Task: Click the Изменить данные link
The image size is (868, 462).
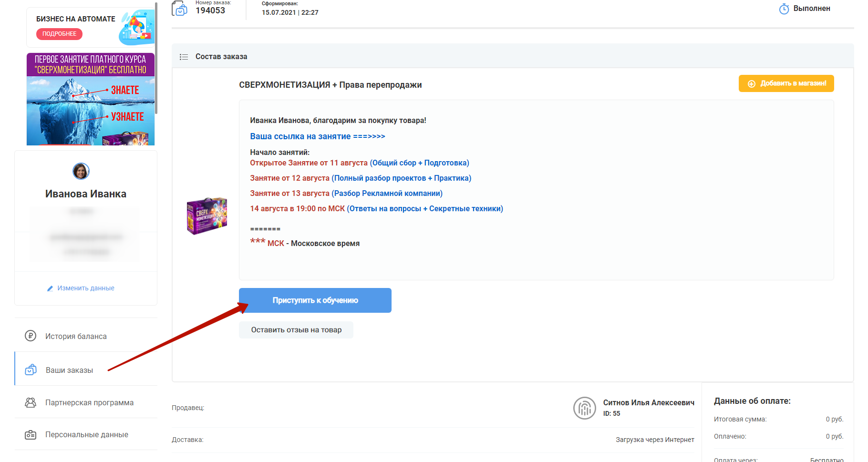Action: coord(86,288)
